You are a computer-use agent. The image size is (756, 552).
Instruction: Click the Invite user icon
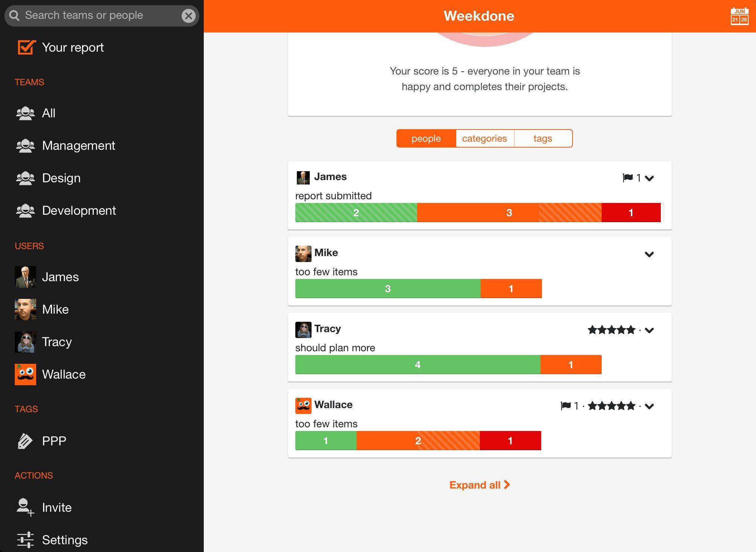click(x=25, y=507)
